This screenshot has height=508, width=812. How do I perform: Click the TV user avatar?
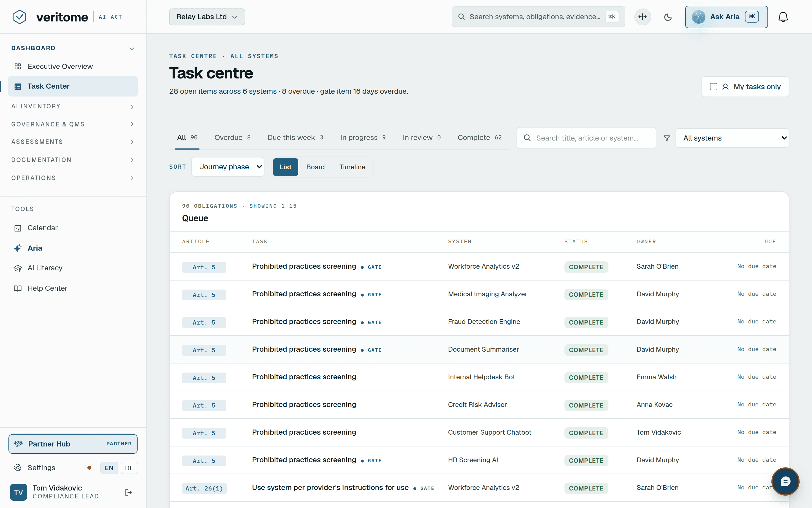tap(18, 492)
